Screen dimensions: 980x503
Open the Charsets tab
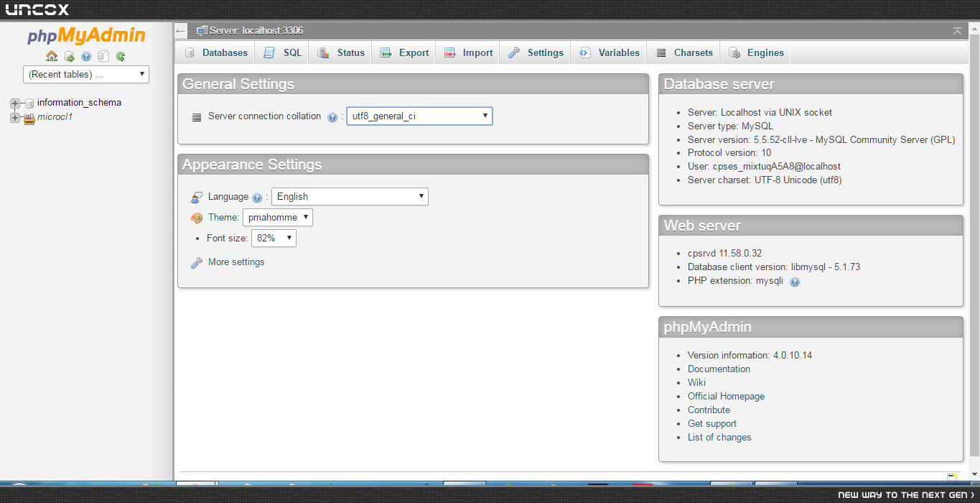pyautogui.click(x=683, y=52)
